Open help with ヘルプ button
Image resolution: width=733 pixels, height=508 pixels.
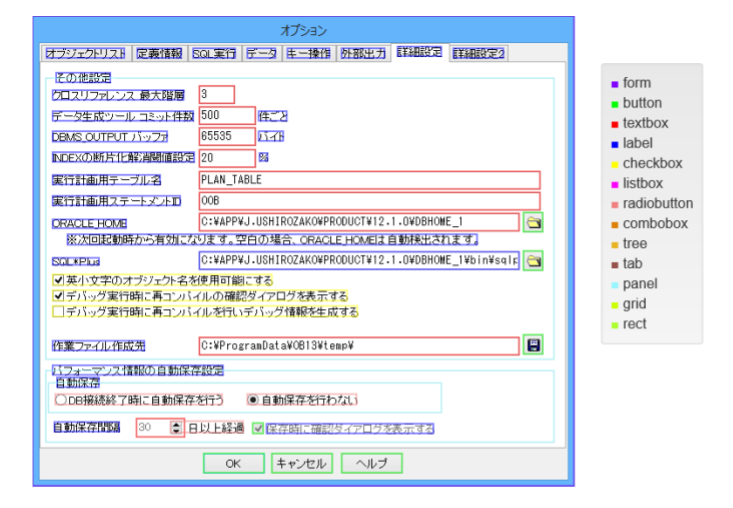pyautogui.click(x=372, y=463)
